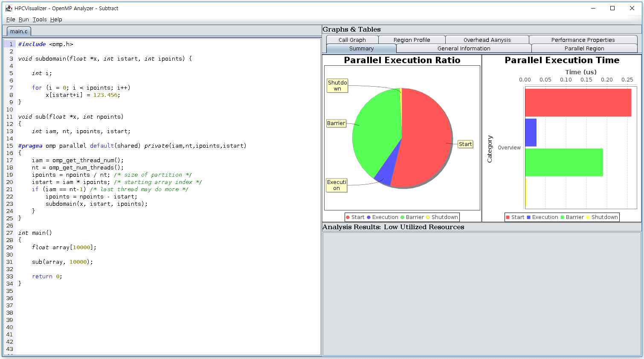Viewport: 644px width, 359px height.
Task: Open the Help menu
Action: pos(56,19)
